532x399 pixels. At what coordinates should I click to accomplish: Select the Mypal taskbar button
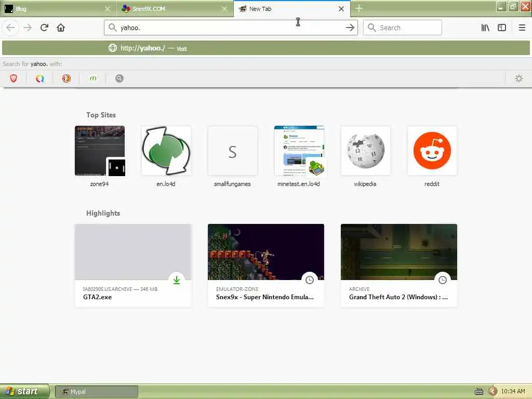[x=97, y=392]
